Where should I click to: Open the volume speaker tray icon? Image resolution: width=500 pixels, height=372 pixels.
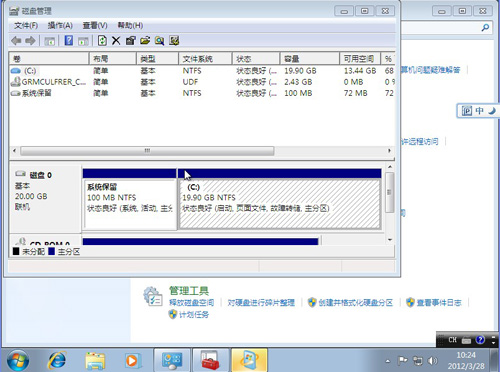pos(433,361)
